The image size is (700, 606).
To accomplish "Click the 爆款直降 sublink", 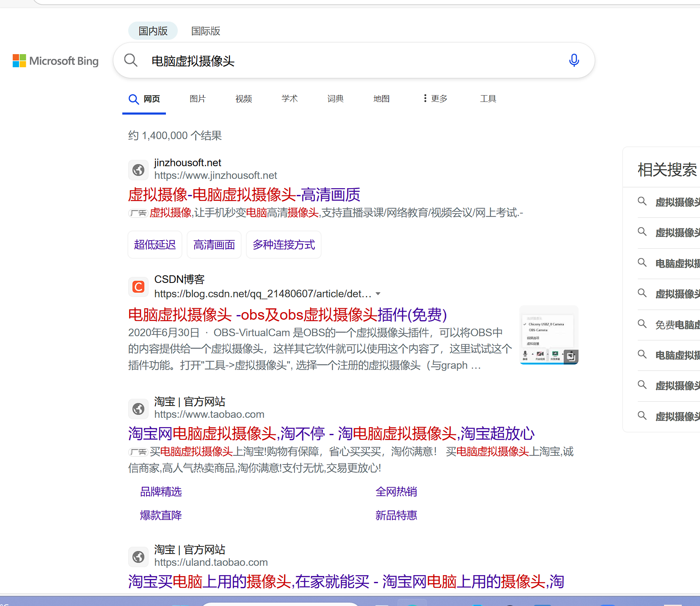I will point(161,515).
